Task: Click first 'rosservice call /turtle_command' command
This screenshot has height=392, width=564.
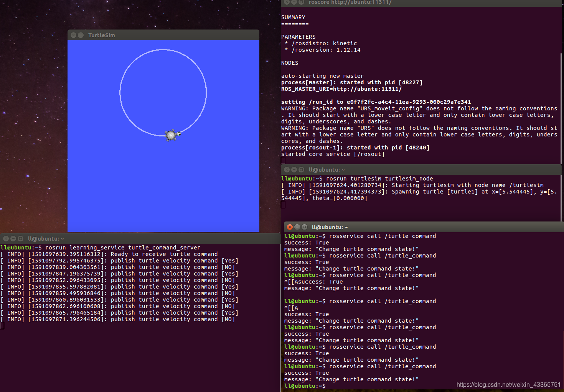Action: 383,236
